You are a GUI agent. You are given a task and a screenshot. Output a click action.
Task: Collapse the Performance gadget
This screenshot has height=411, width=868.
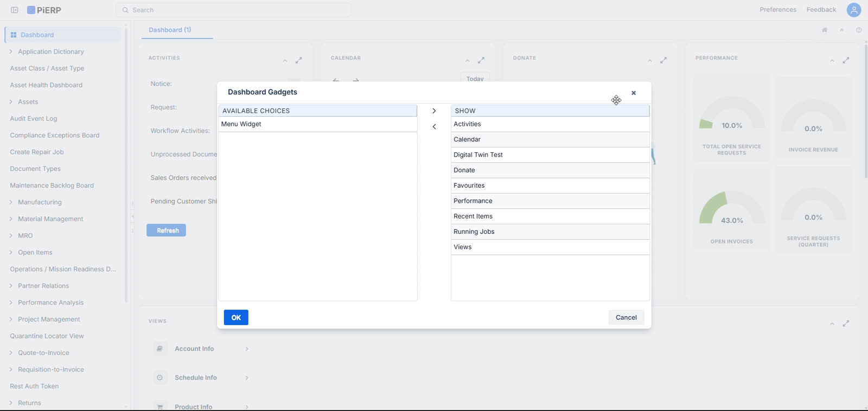(832, 61)
